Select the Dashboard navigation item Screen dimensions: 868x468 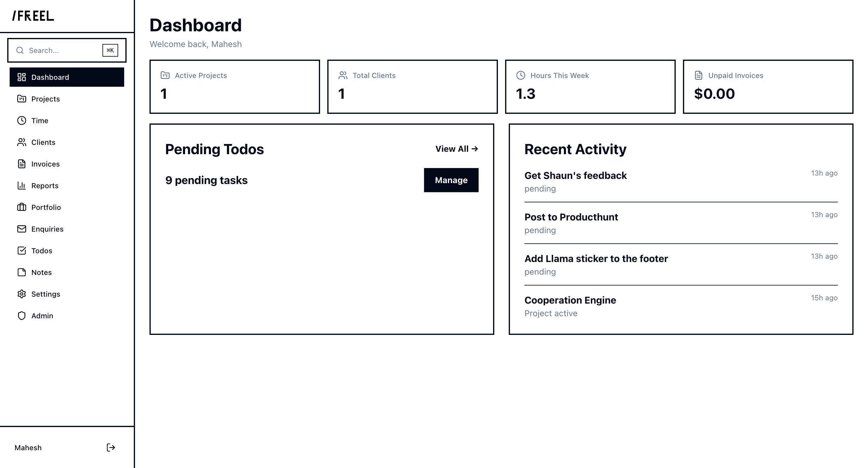(x=67, y=77)
